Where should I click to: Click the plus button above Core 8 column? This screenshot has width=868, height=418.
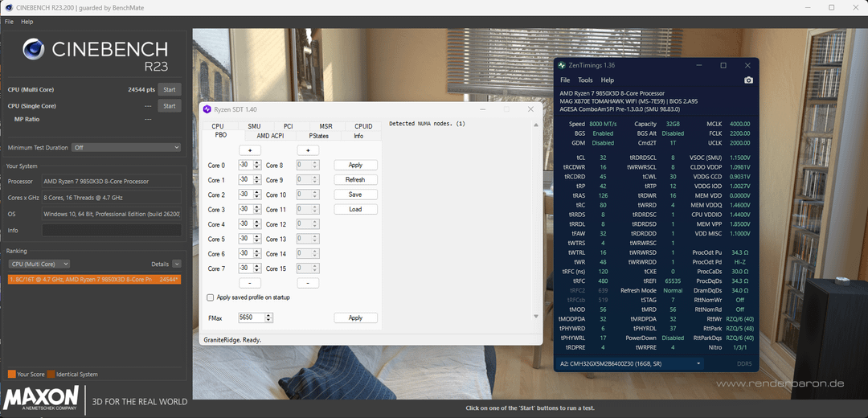coord(308,150)
